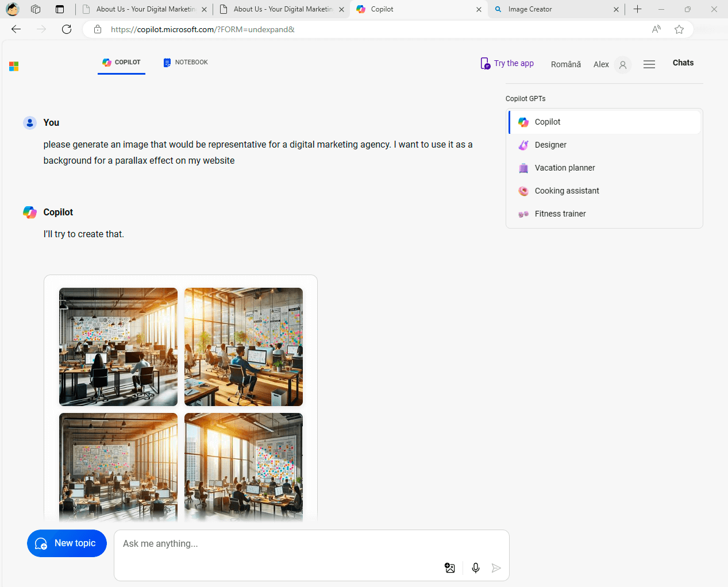Image resolution: width=728 pixels, height=587 pixels.
Task: Start a New topic
Action: tap(67, 543)
